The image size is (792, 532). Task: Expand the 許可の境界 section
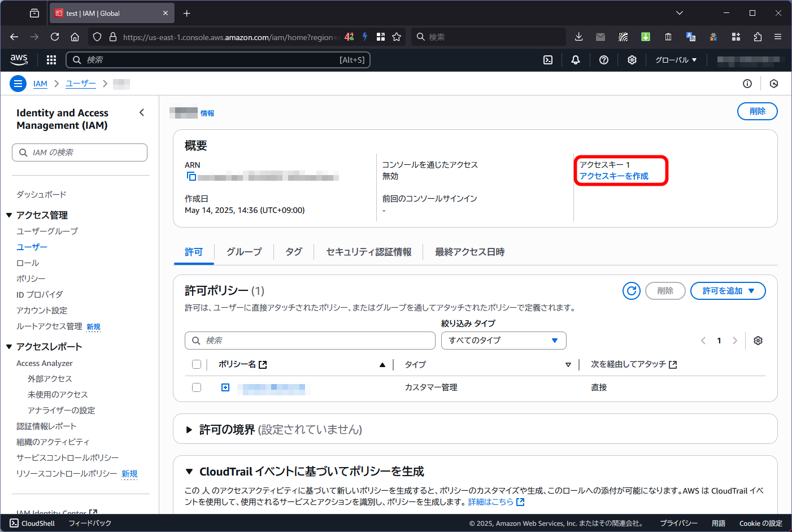[189, 430]
